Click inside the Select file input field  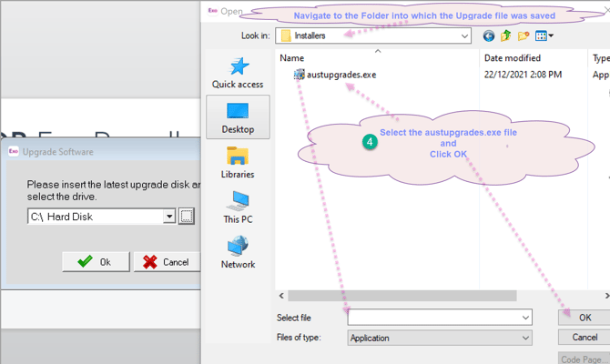tap(434, 318)
